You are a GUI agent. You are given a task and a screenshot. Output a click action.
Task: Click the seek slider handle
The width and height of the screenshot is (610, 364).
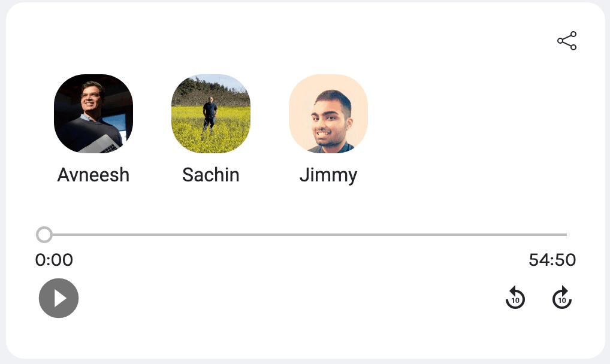[x=44, y=235]
